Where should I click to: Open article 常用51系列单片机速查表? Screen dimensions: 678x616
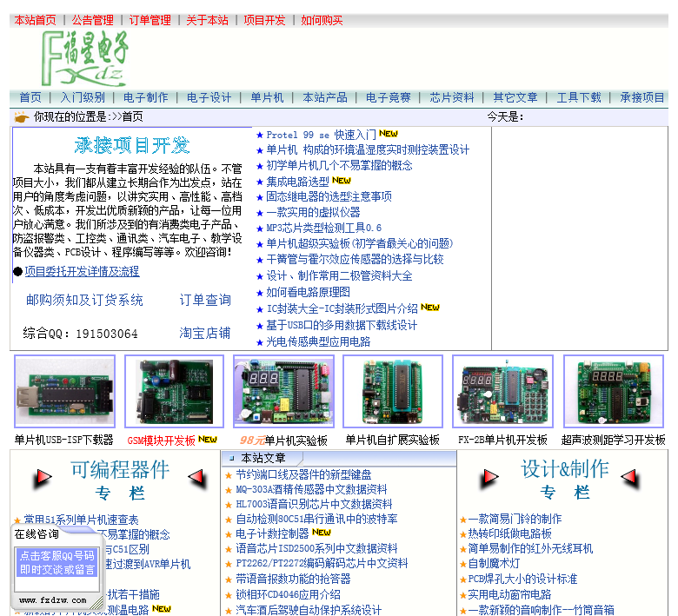tap(81, 520)
